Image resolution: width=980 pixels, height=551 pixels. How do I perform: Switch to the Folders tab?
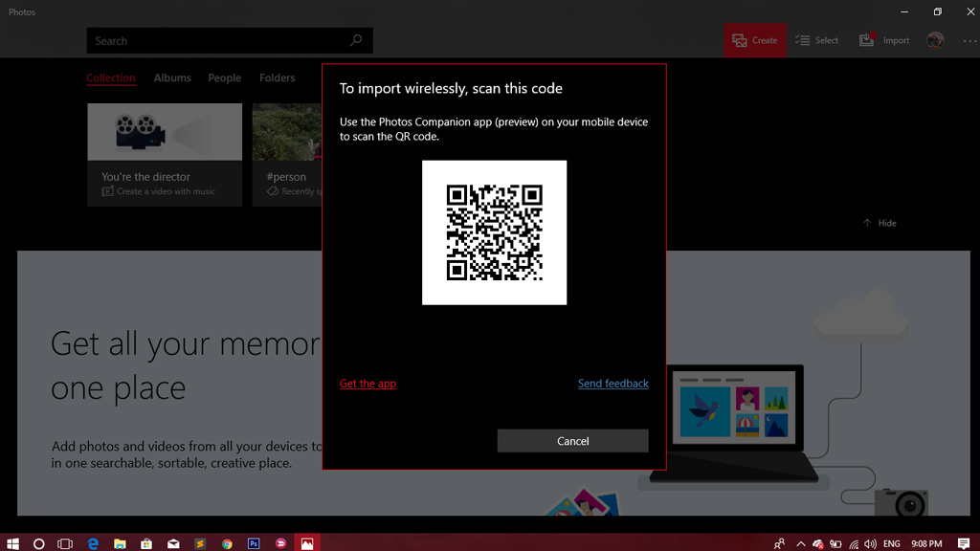point(277,78)
